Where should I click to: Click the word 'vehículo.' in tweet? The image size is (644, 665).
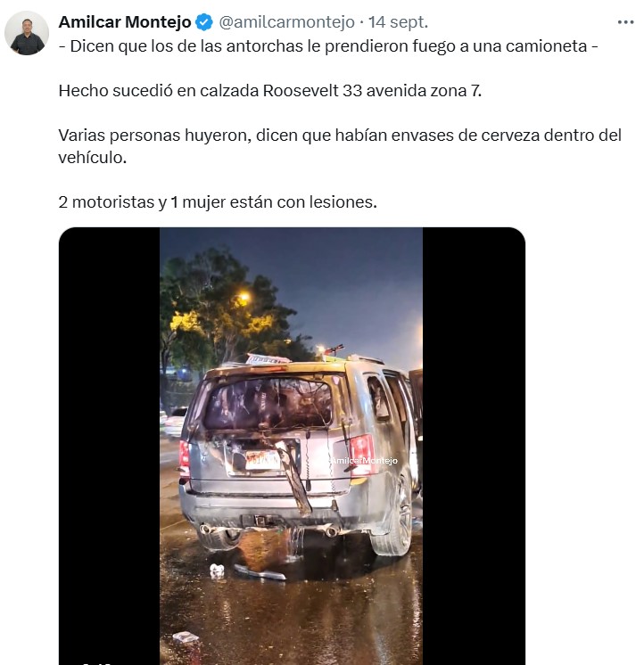(x=93, y=158)
